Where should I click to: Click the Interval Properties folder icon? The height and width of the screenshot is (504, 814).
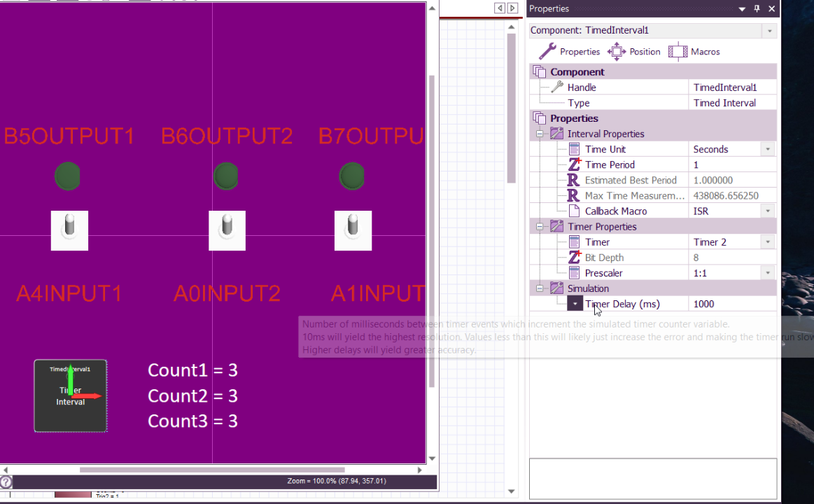click(556, 133)
